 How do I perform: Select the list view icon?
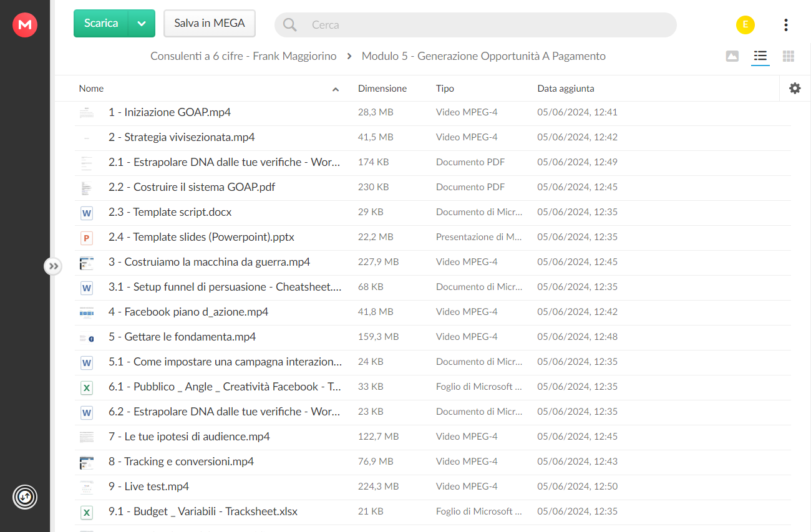pyautogui.click(x=760, y=56)
